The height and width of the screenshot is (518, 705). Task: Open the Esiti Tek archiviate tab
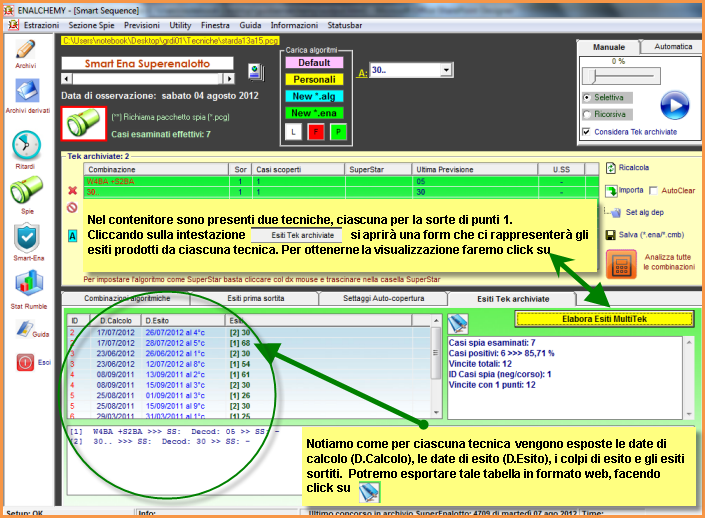coord(513,299)
